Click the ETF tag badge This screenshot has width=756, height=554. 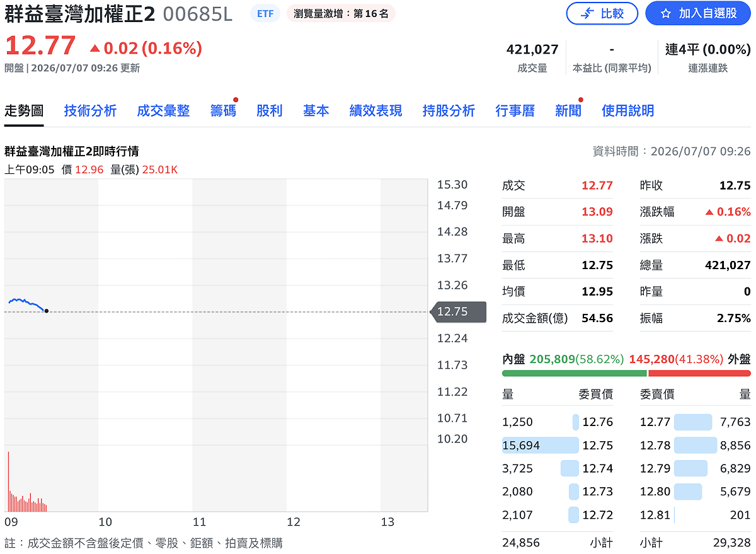266,13
